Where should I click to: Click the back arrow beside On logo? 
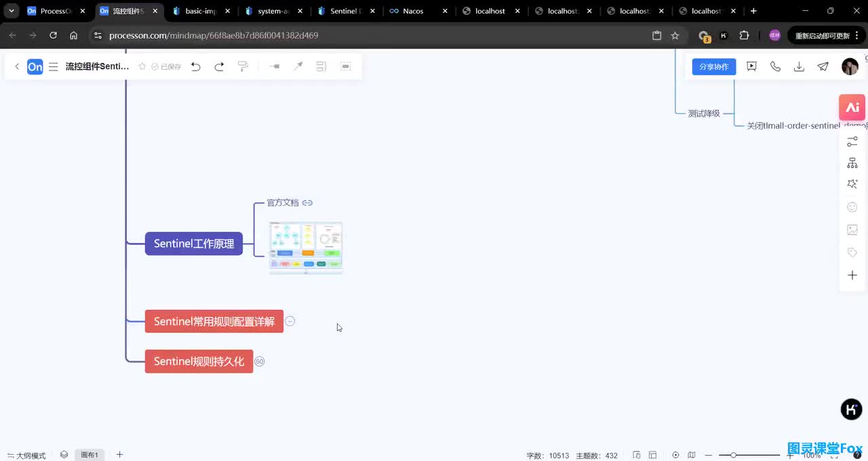tap(17, 66)
